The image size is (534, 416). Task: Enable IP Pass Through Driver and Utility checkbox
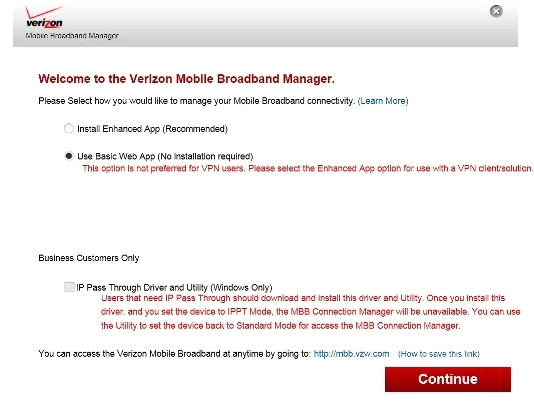[x=69, y=287]
